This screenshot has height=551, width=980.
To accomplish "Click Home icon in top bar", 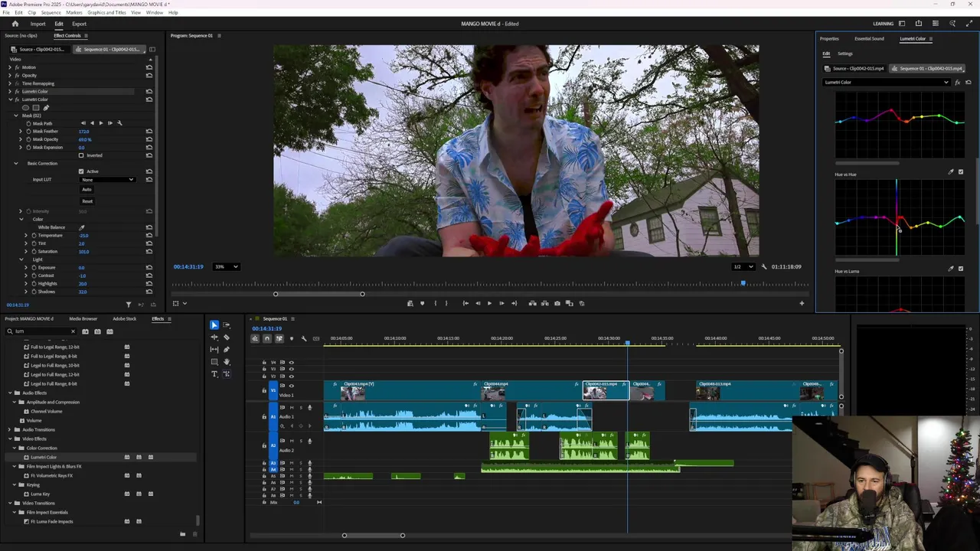I will click(15, 24).
